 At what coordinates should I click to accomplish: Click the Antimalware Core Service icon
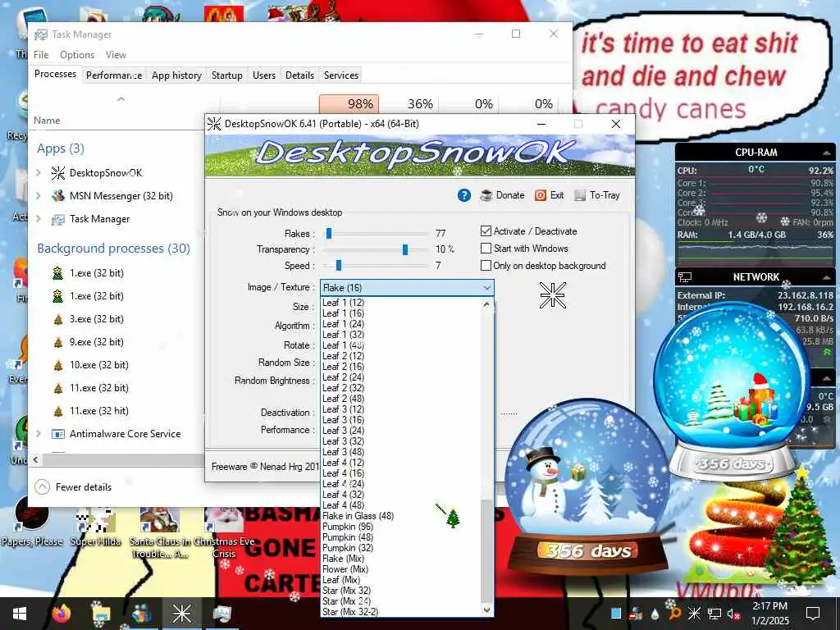coord(58,434)
